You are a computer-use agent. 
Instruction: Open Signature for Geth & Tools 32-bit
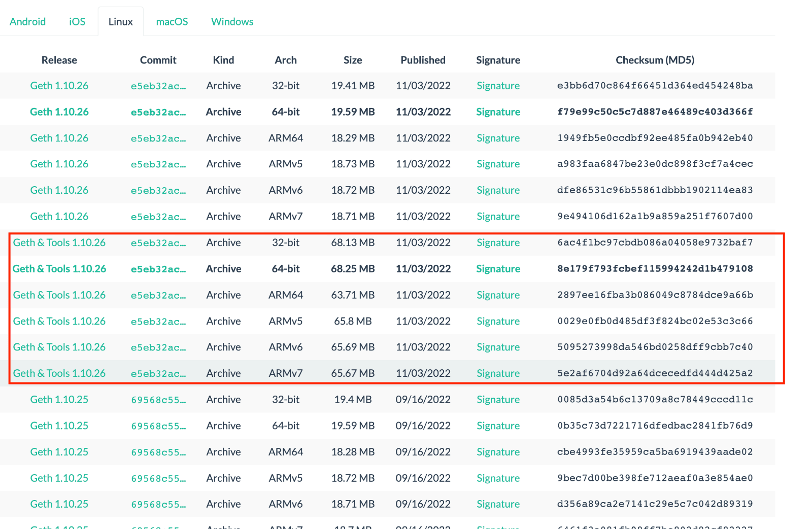pyautogui.click(x=498, y=243)
